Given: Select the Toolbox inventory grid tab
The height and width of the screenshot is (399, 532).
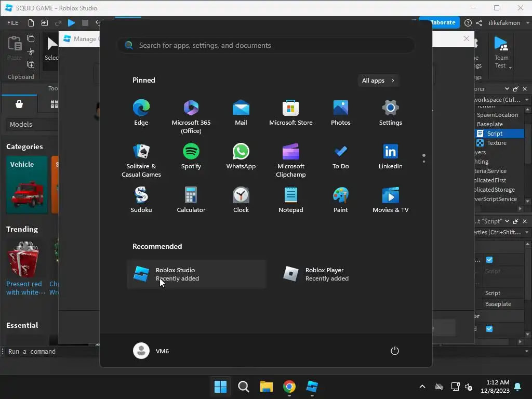Looking at the screenshot, I should pyautogui.click(x=54, y=104).
